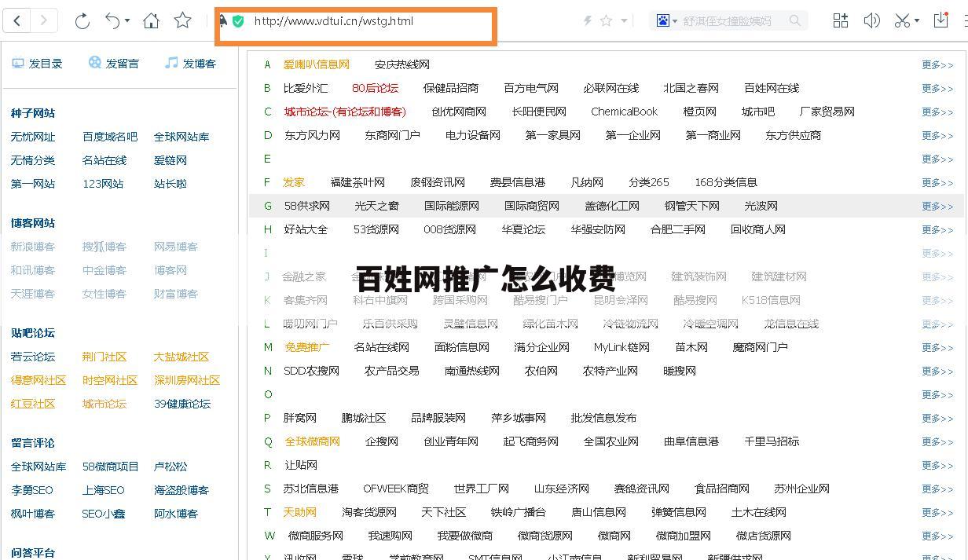
Task: Toggle the green security shield in address bar
Action: pyautogui.click(x=238, y=21)
